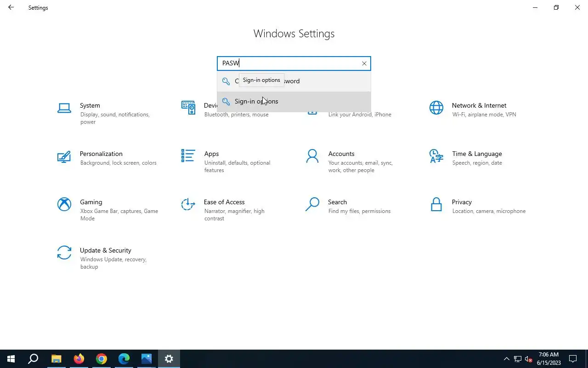
Task: Launch Microsoft Edge from taskbar
Action: 124,359
